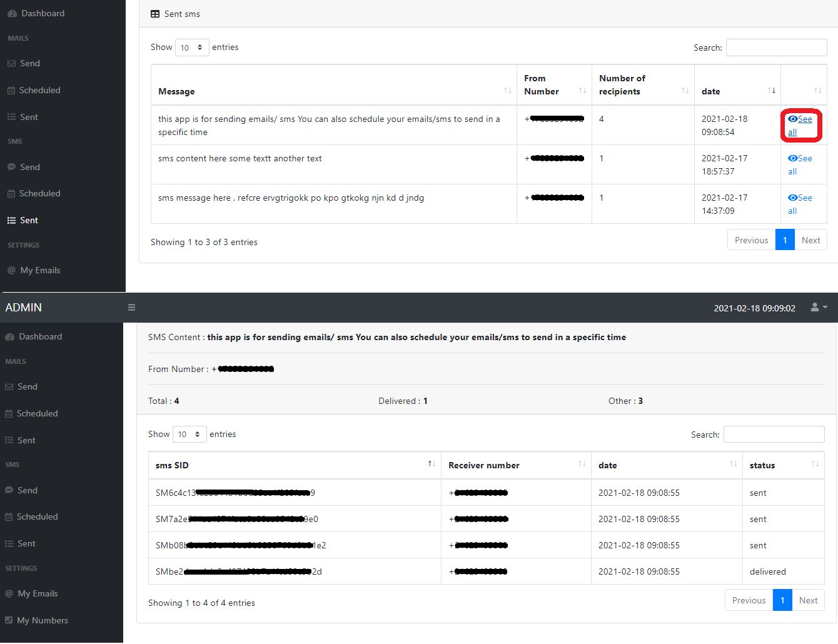Image resolution: width=838 pixels, height=644 pixels.
Task: Open the user account dropdown icon
Action: pyautogui.click(x=819, y=308)
